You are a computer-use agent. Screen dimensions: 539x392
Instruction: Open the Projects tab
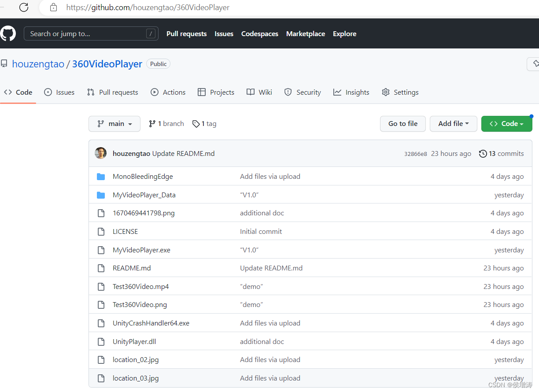tap(216, 92)
